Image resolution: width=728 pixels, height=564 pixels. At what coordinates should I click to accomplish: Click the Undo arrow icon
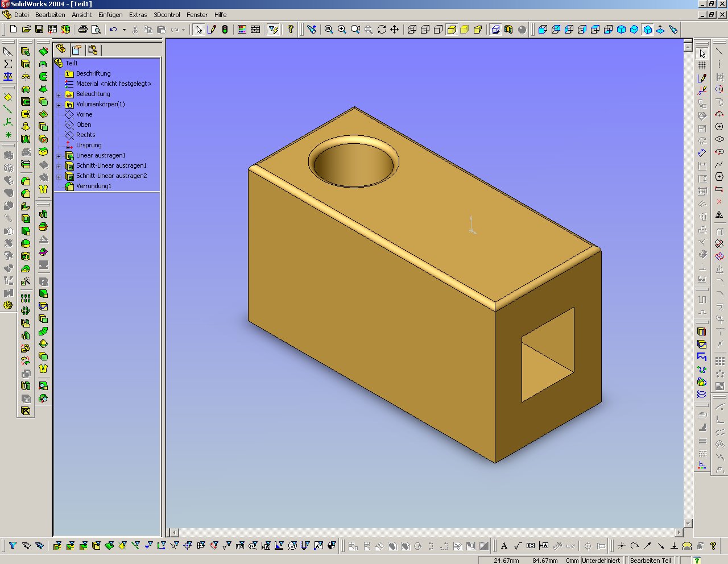(113, 29)
